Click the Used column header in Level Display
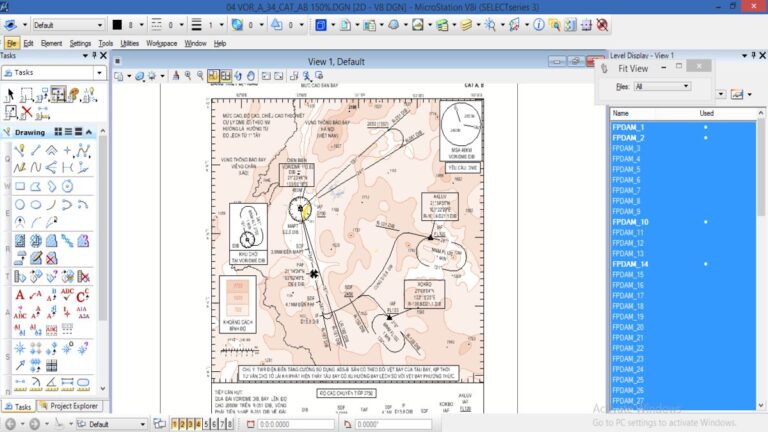Screen dimensions: 768x432 (706, 113)
